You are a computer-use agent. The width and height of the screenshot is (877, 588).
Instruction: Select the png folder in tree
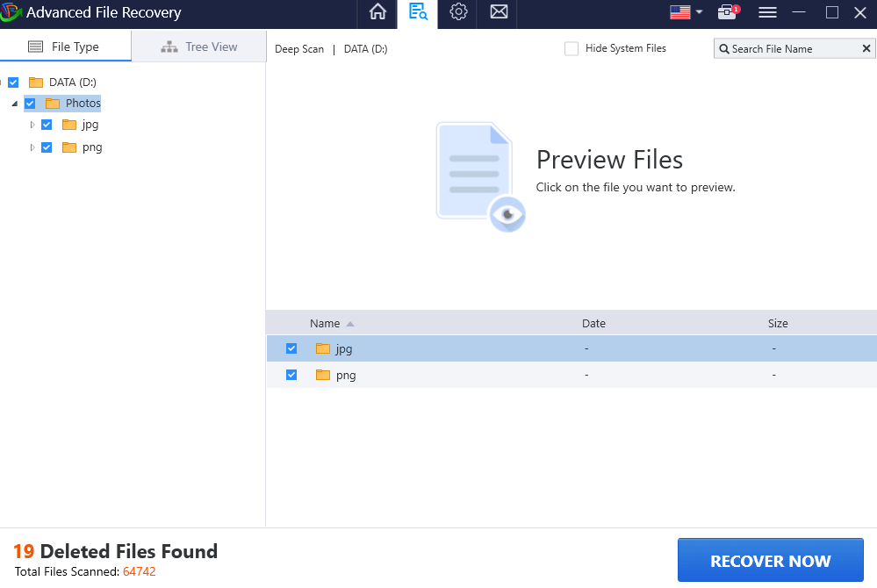[x=92, y=147]
